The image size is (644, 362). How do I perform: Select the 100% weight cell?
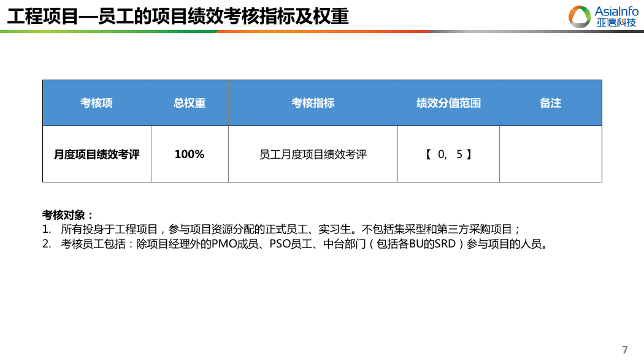coord(190,154)
